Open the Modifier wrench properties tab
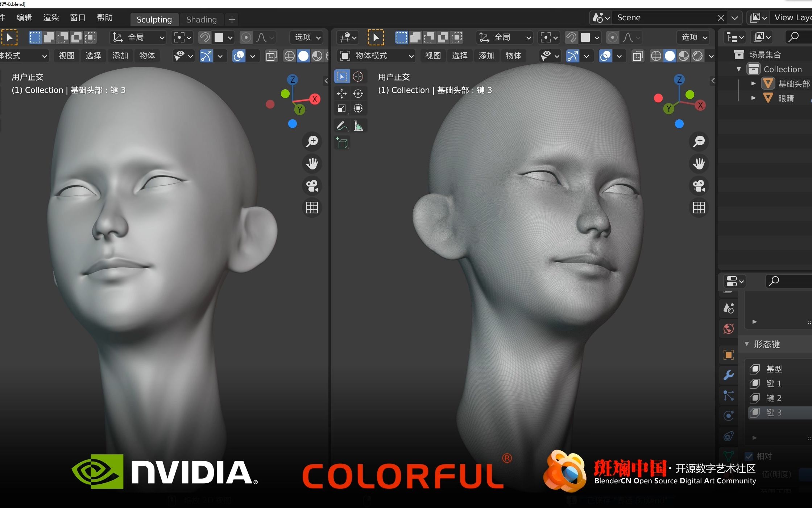This screenshot has width=812, height=508. 729,375
